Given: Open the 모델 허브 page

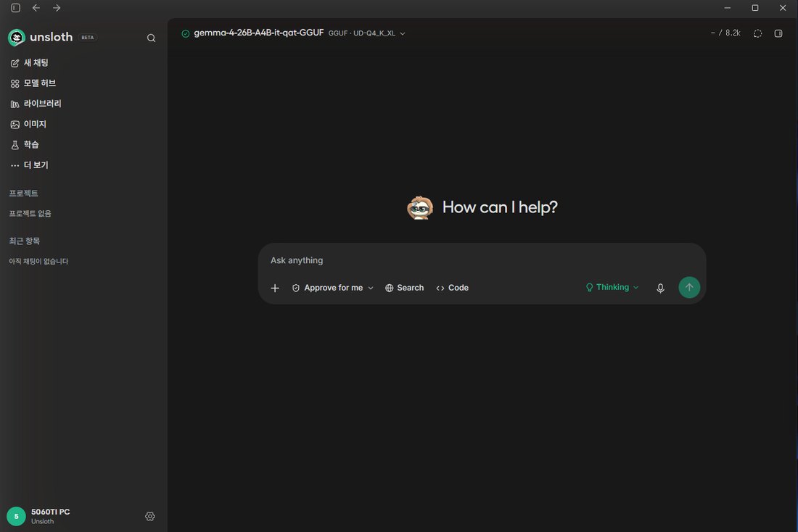Looking at the screenshot, I should [x=33, y=83].
